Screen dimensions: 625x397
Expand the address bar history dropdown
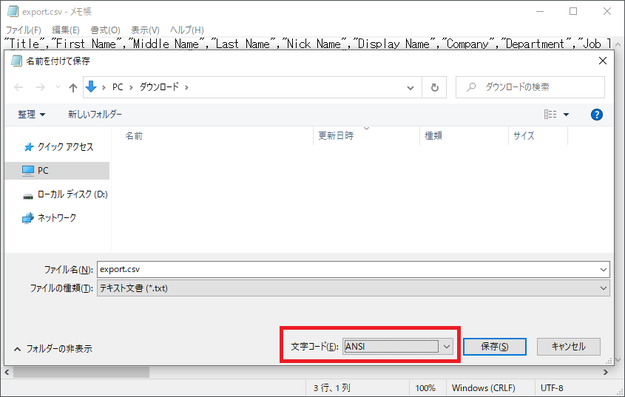click(410, 88)
